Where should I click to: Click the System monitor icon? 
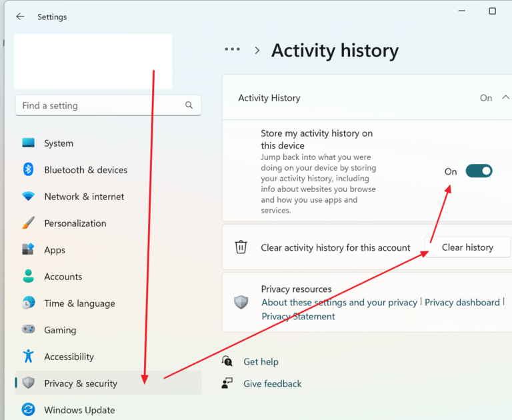pos(28,143)
